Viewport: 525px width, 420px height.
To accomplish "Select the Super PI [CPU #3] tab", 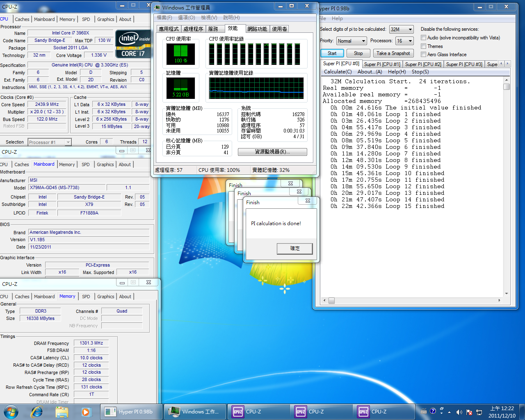I will pyautogui.click(x=464, y=64).
